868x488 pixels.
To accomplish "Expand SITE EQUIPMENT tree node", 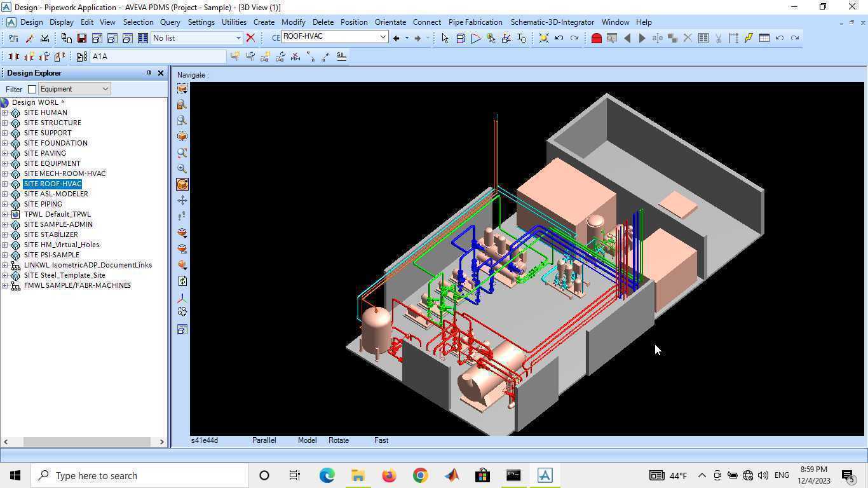I will pyautogui.click(x=5, y=163).
